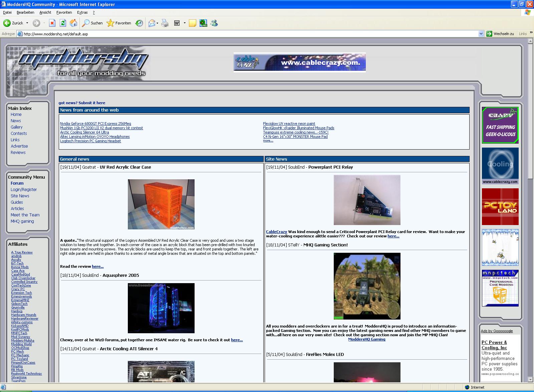Open the Messenger icon in the toolbar
Screen dimensions: 534x392
point(214,23)
